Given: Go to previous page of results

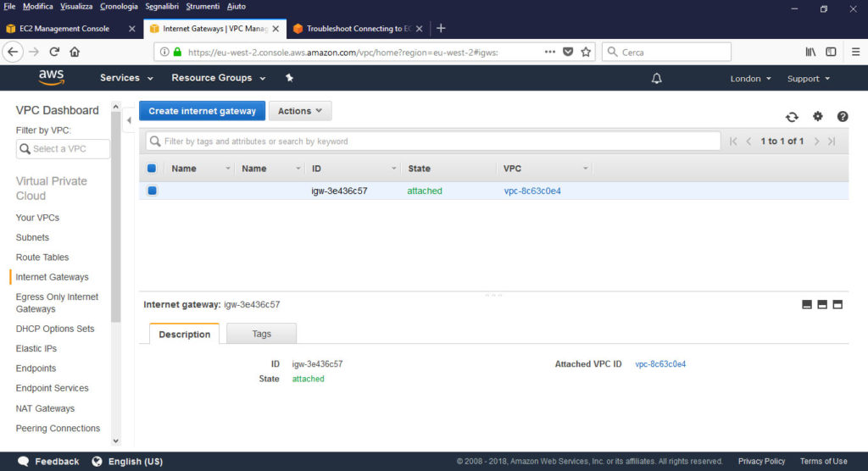Looking at the screenshot, I should [x=749, y=141].
